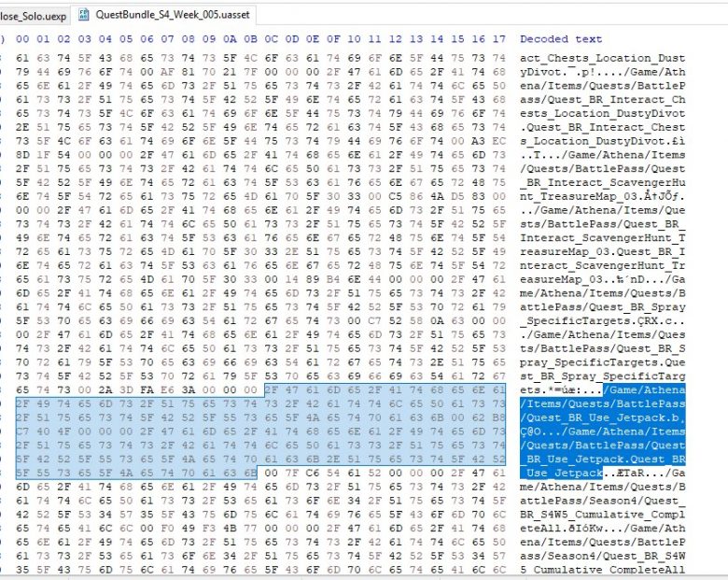Click hex byte FA in the ets. row
728x580 pixels.
coord(147,389)
